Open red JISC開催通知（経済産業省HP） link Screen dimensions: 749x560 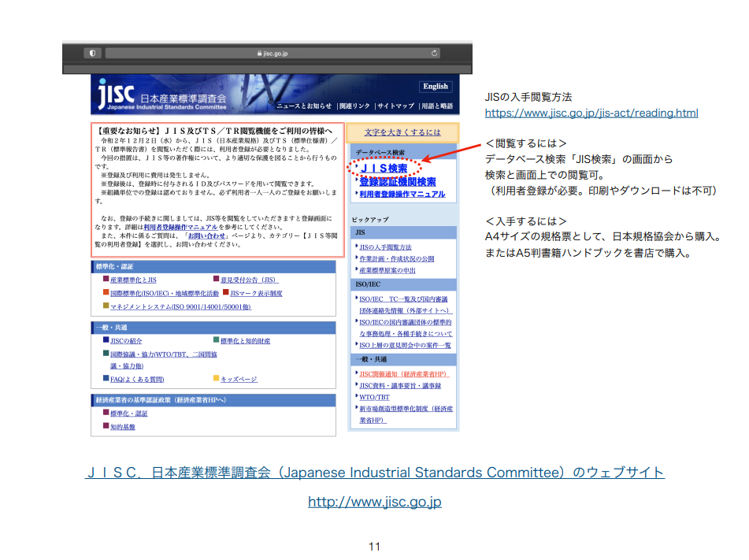click(404, 374)
